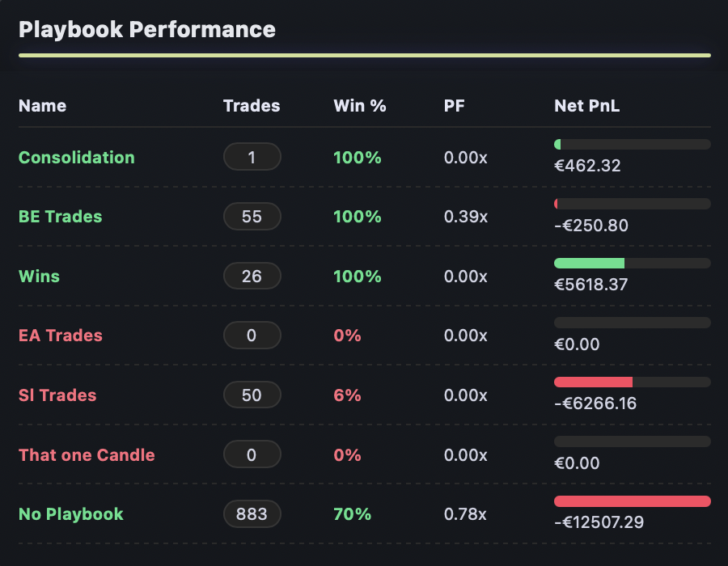Click the Playbook Performance title
Screen dimensions: 728x566
click(x=148, y=29)
